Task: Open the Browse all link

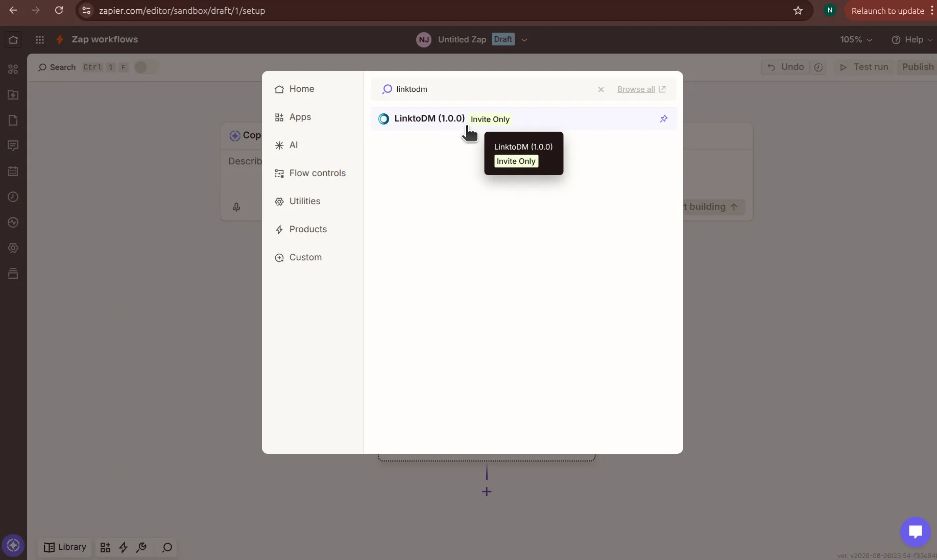Action: click(641, 89)
